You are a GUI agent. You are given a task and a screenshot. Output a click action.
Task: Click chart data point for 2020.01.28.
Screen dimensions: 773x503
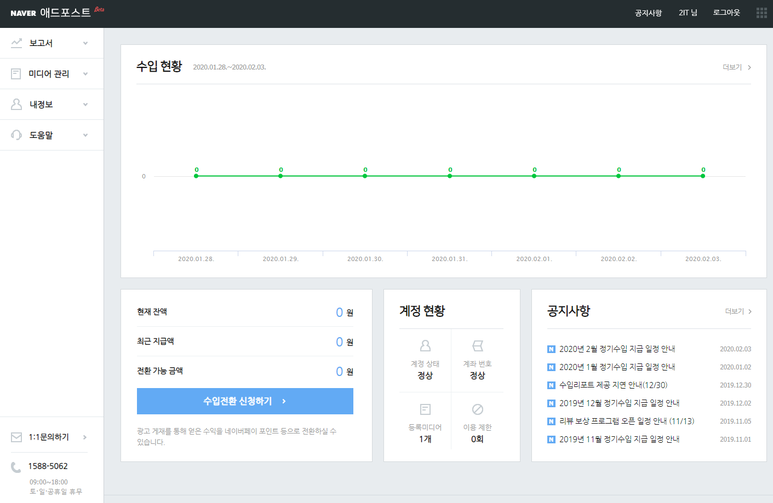click(196, 176)
